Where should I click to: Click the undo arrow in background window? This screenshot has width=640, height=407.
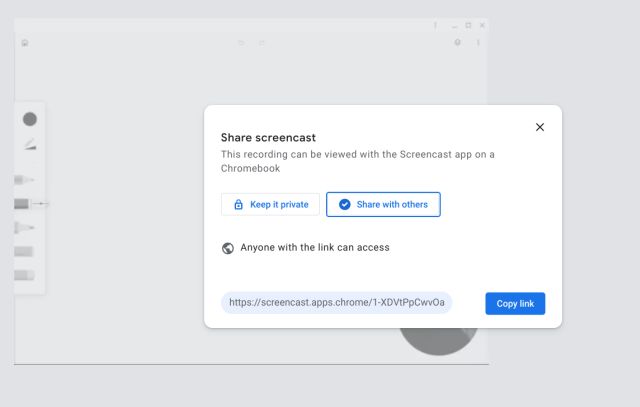[241, 43]
